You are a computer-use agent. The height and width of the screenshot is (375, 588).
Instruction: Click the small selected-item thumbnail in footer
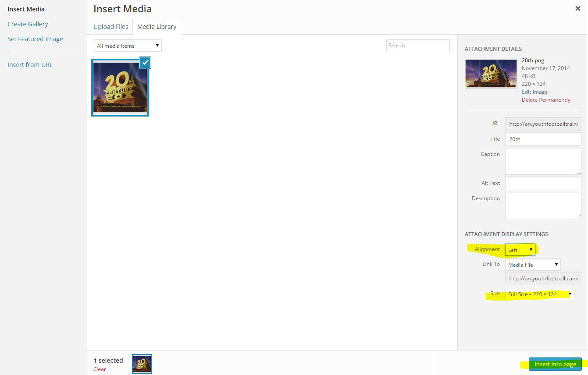(x=142, y=364)
